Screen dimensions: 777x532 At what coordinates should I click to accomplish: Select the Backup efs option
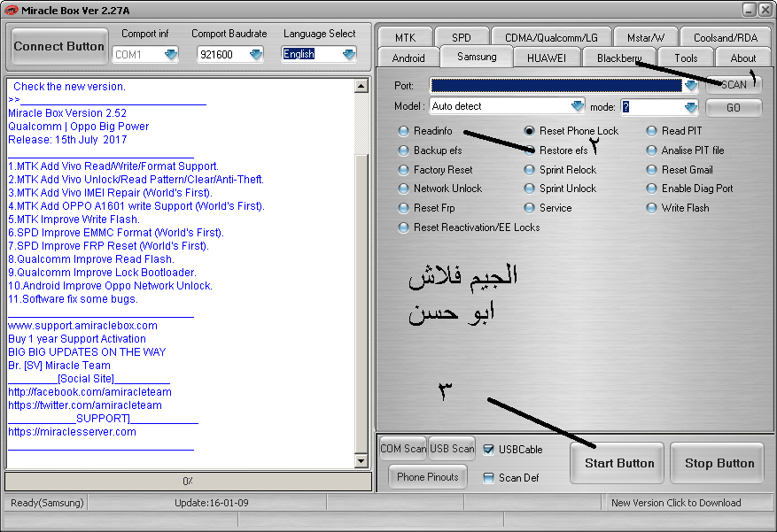point(404,150)
